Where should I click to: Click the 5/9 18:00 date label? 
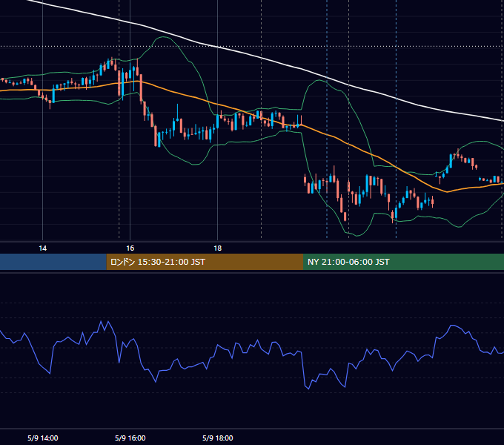[x=218, y=438]
